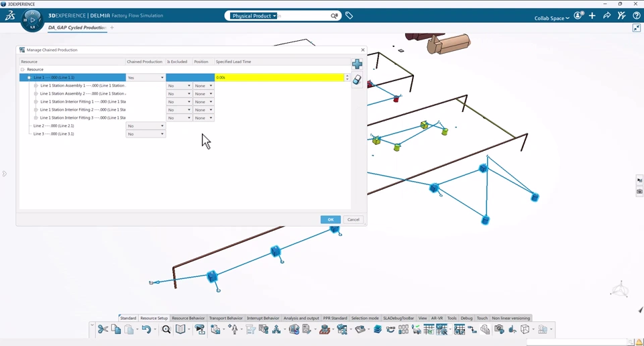Open Chained Production dropdown for Line 2

tap(146, 126)
